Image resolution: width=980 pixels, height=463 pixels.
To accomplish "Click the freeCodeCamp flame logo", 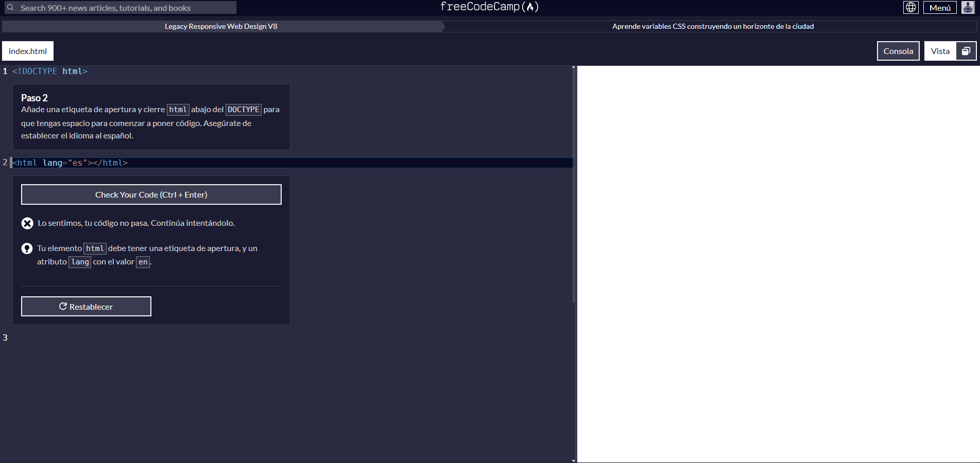I will tap(533, 7).
